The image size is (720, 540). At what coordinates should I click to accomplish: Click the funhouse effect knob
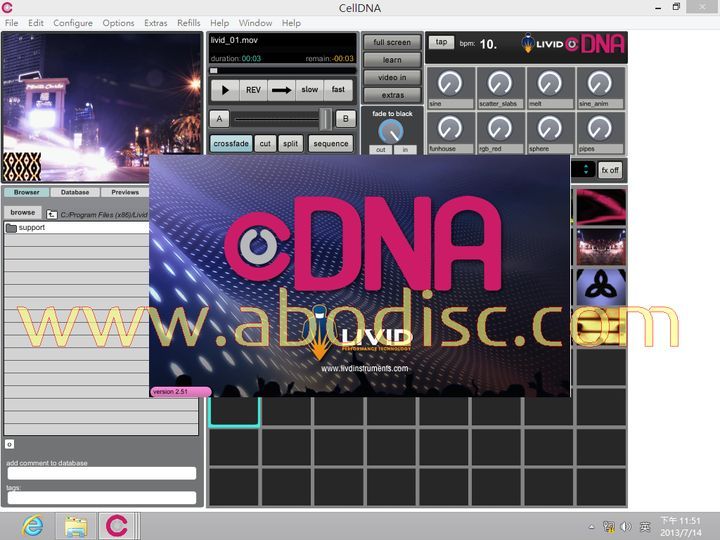coord(450,128)
